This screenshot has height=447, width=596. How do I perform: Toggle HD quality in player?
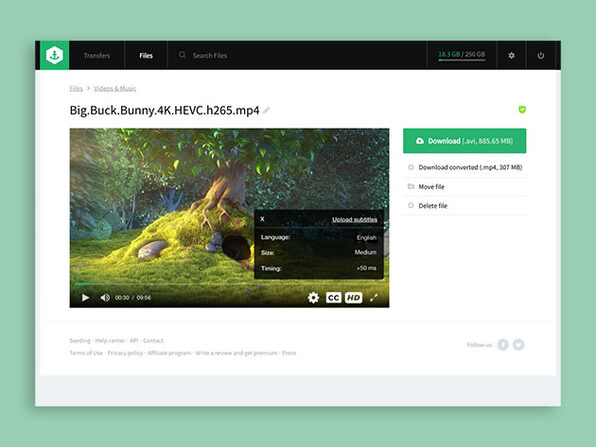(353, 298)
